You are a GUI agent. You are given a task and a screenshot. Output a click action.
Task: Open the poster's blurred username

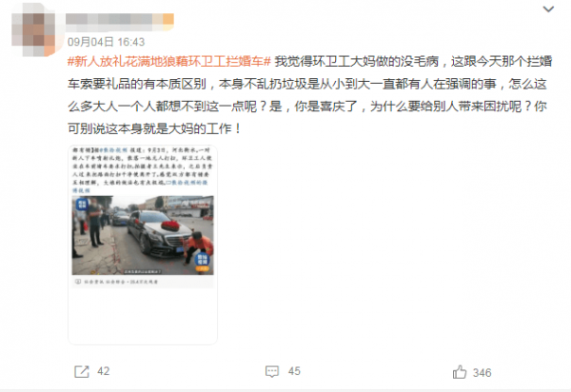[x=113, y=19]
